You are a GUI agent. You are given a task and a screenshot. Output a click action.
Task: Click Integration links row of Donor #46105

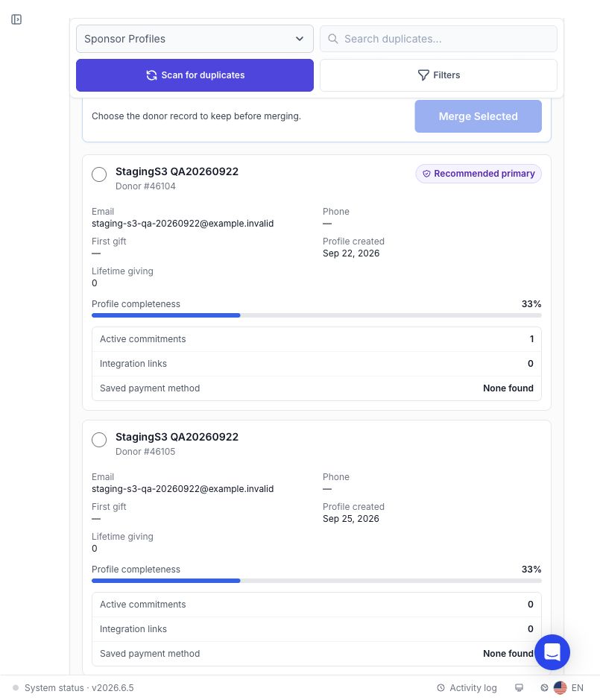pyautogui.click(x=317, y=629)
